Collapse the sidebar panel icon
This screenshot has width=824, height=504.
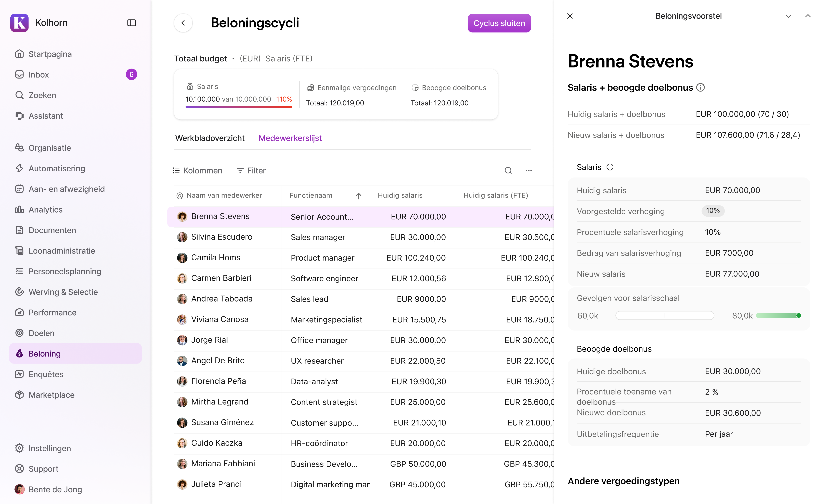point(131,23)
